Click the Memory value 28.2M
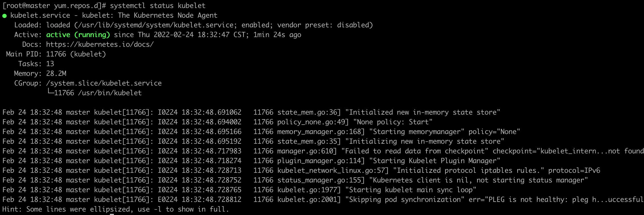The image size is (644, 215). coord(56,74)
